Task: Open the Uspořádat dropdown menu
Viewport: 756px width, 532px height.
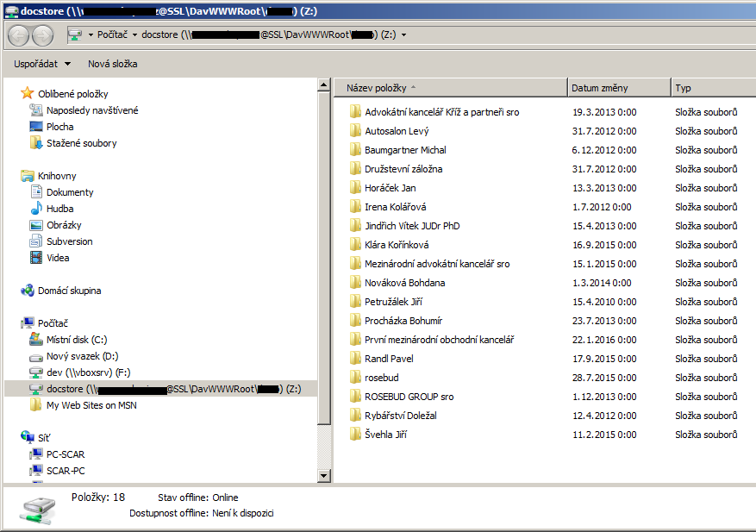Action: (42, 64)
